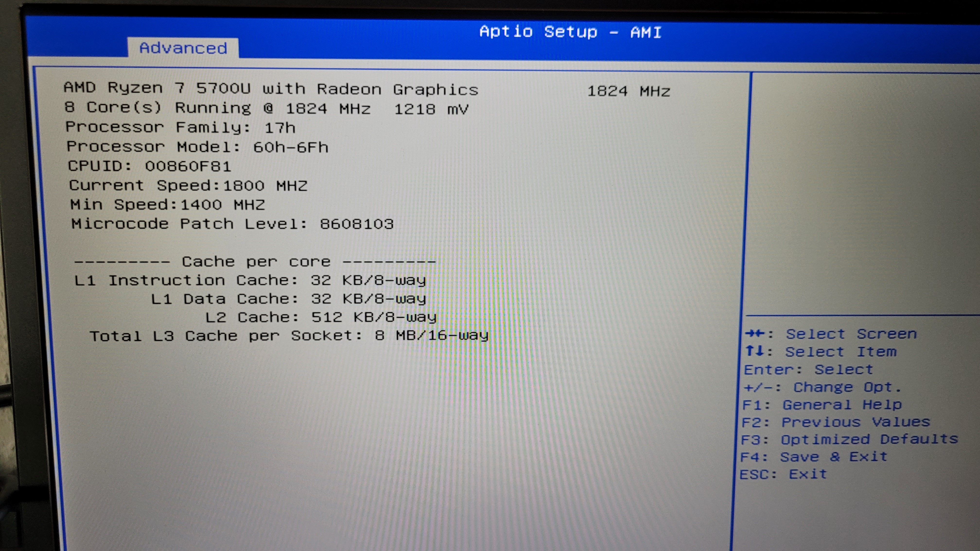Image resolution: width=980 pixels, height=551 pixels.
Task: Click the Aptio Setup - AMI title
Action: pyautogui.click(x=571, y=32)
